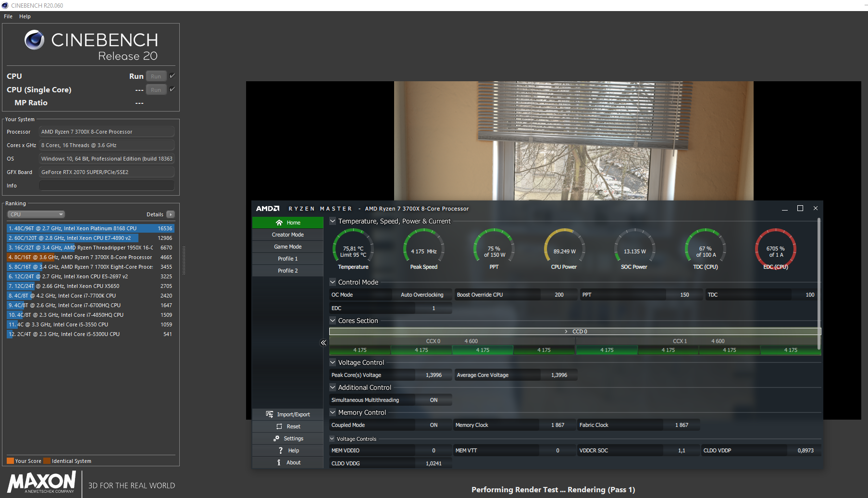
Task: Click the Home house icon in Ryzen Master
Action: point(279,223)
